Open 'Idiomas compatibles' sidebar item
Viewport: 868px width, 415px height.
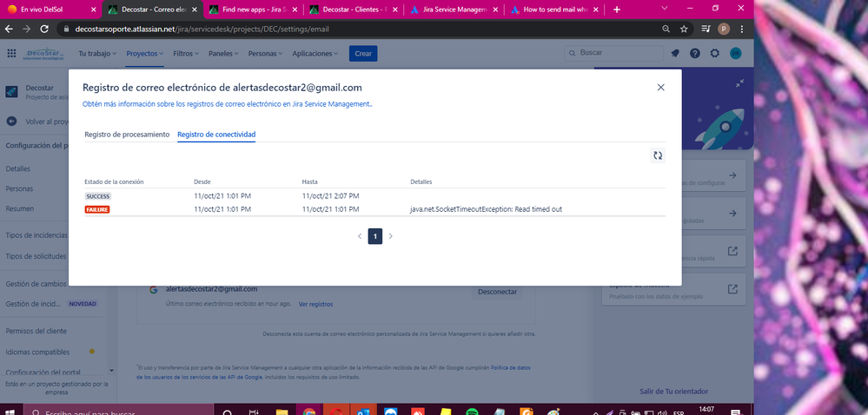tap(37, 352)
